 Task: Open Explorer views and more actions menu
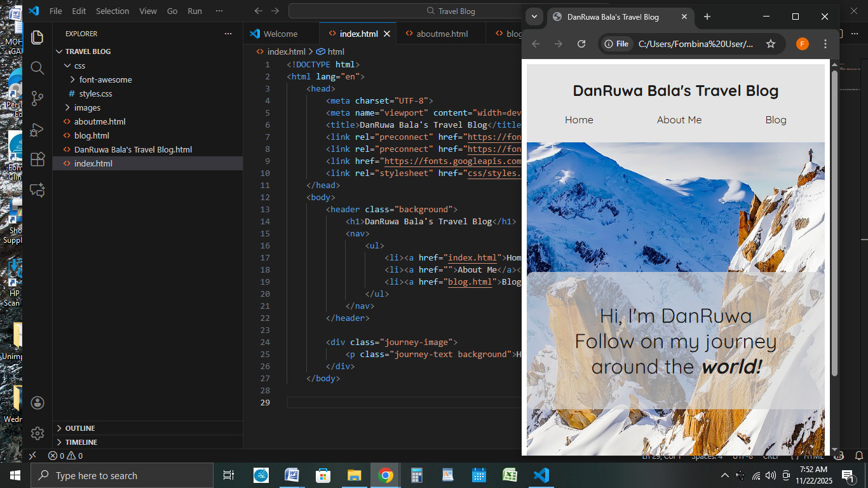(x=228, y=34)
